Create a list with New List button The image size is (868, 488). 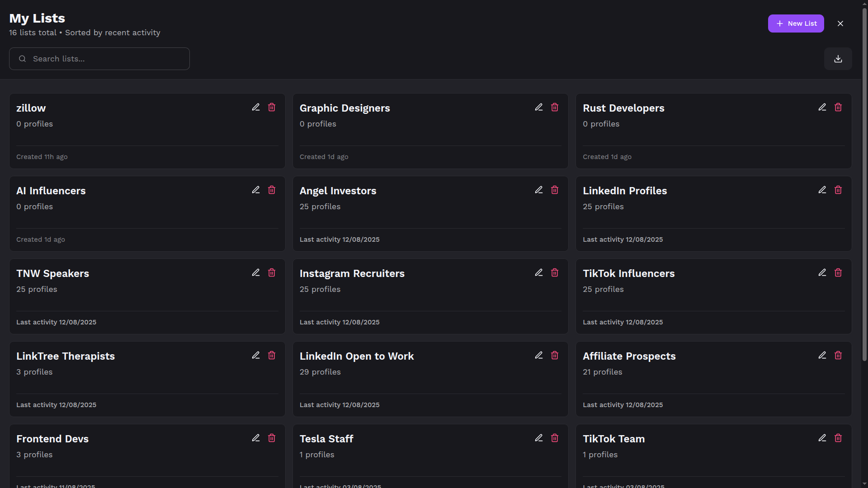coord(796,23)
